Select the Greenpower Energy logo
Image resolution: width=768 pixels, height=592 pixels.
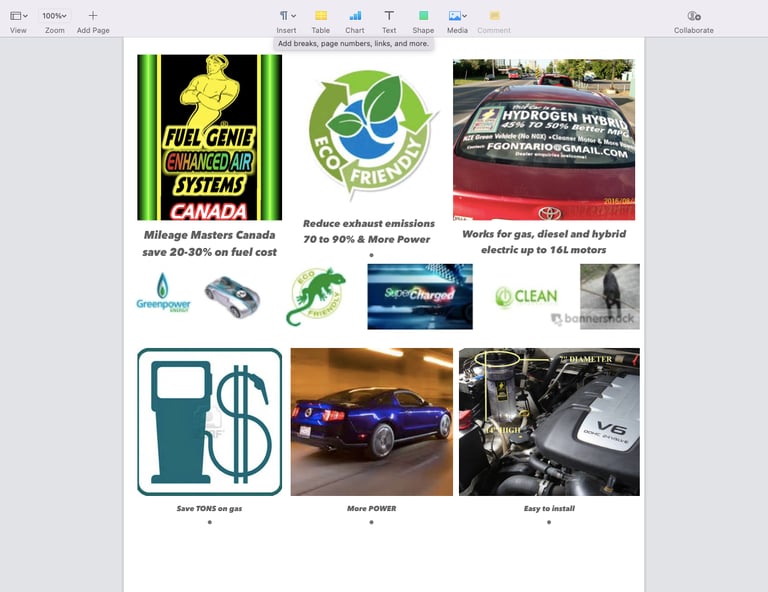pos(163,293)
